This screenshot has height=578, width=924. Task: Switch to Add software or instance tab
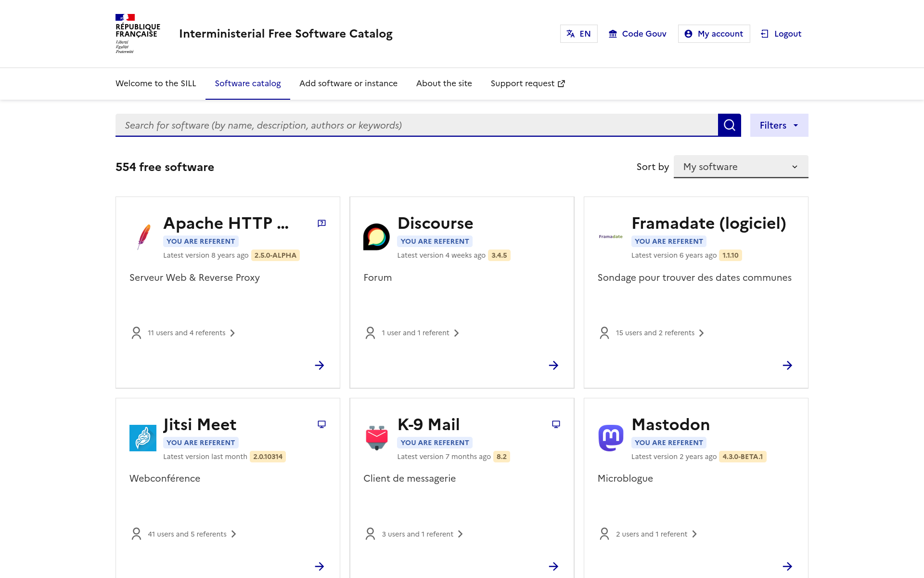tap(348, 83)
